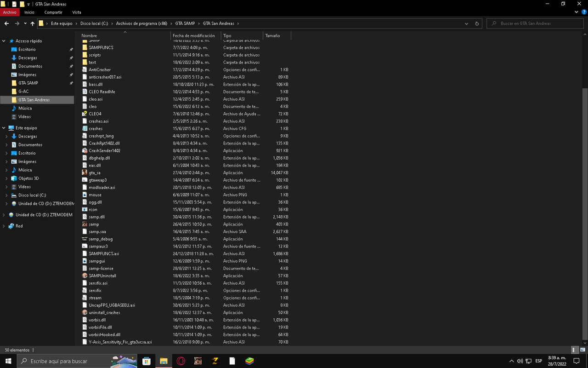Select the mouse PNG file icon
The height and width of the screenshot is (368, 588).
coord(85,195)
